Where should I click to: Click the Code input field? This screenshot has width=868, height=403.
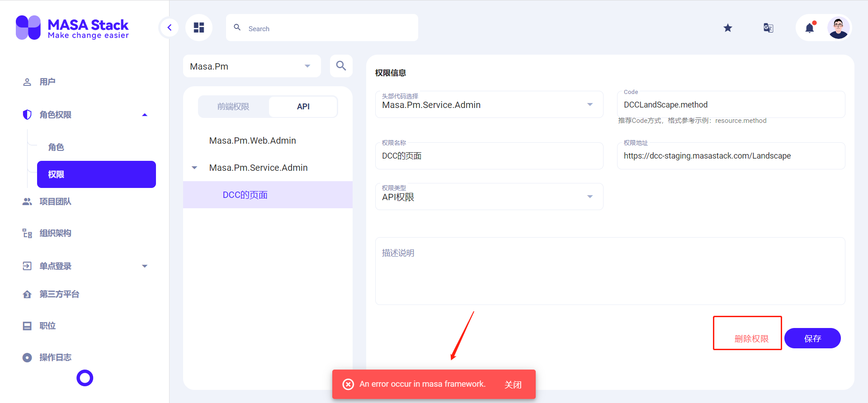731,104
